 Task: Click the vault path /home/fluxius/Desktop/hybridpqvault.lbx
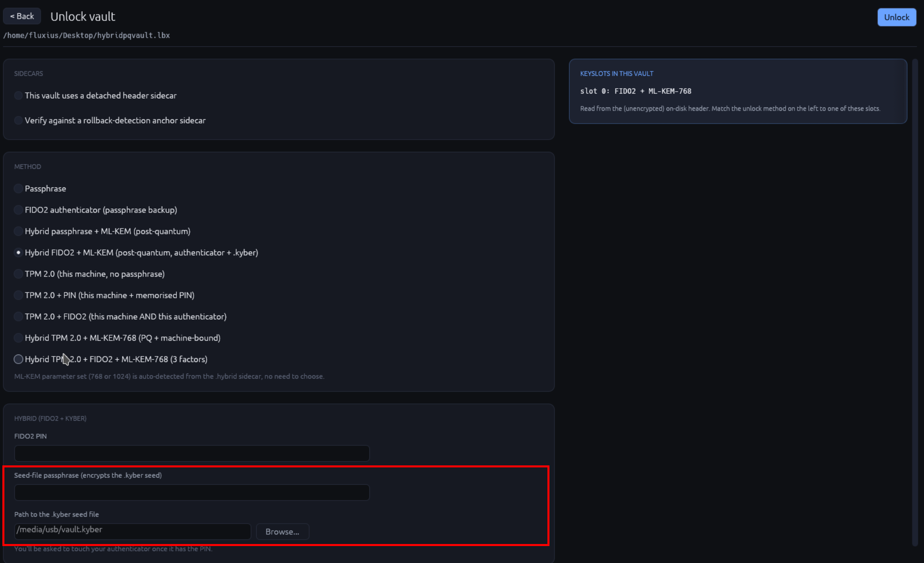(87, 35)
